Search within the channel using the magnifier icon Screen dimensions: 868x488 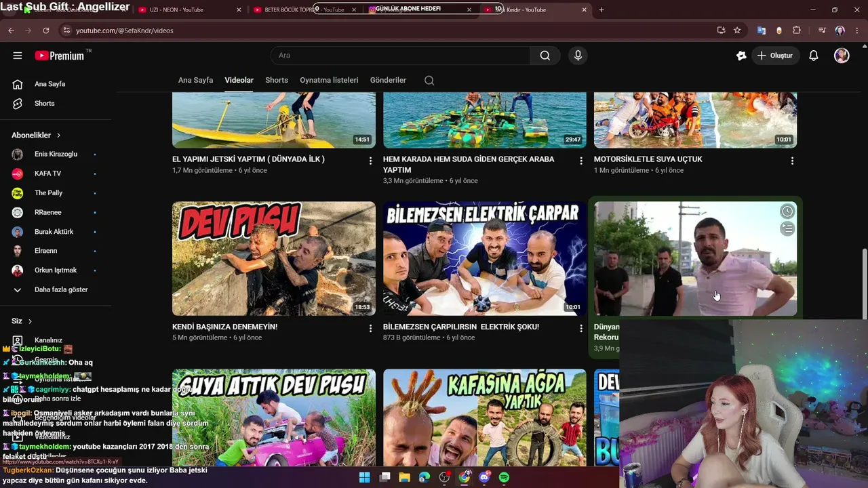pyautogui.click(x=429, y=80)
